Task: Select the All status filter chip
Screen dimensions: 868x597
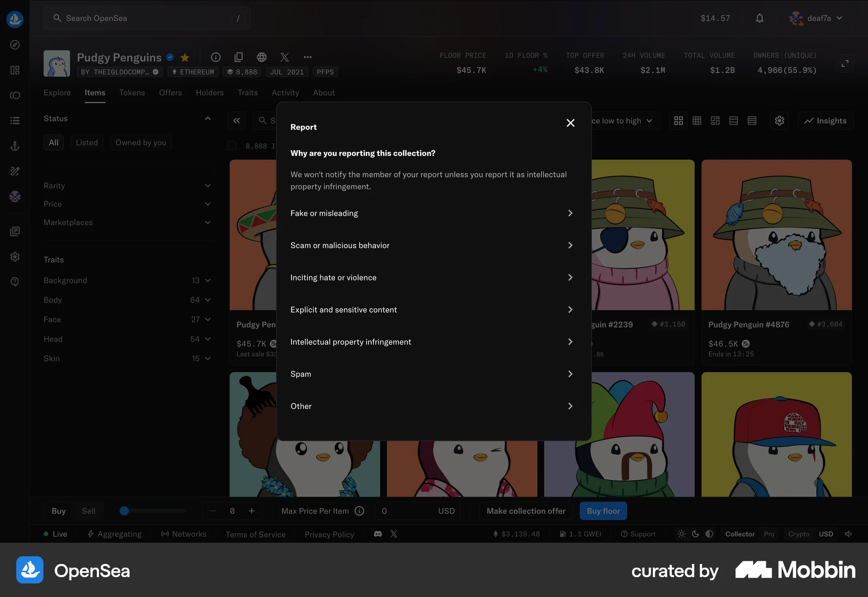Action: [53, 142]
